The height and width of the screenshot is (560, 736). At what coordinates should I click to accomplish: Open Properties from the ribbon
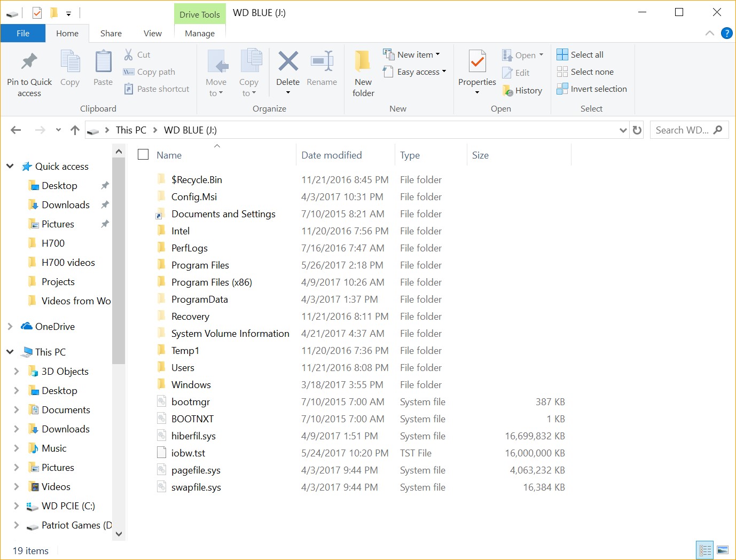click(477, 62)
